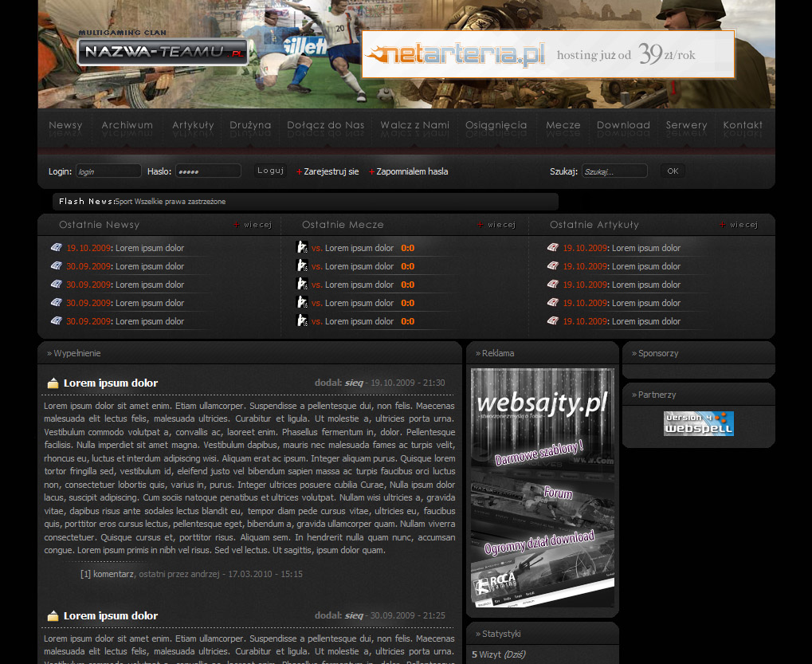Click the folder icon beside the first post title

(x=53, y=383)
